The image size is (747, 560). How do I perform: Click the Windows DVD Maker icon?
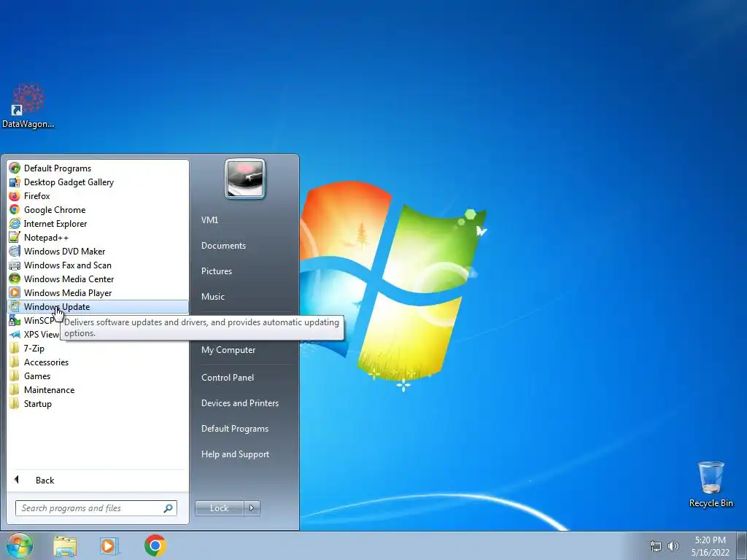pyautogui.click(x=15, y=251)
